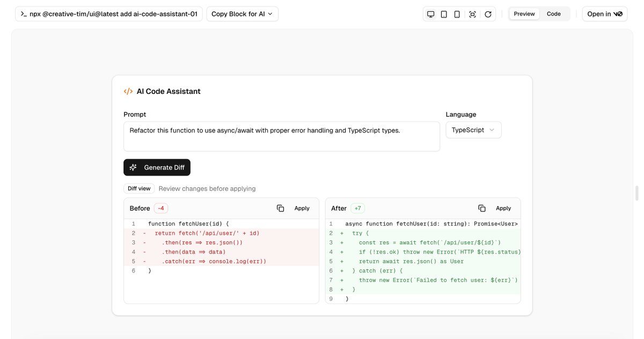Click the Open in v0 button

tap(605, 14)
